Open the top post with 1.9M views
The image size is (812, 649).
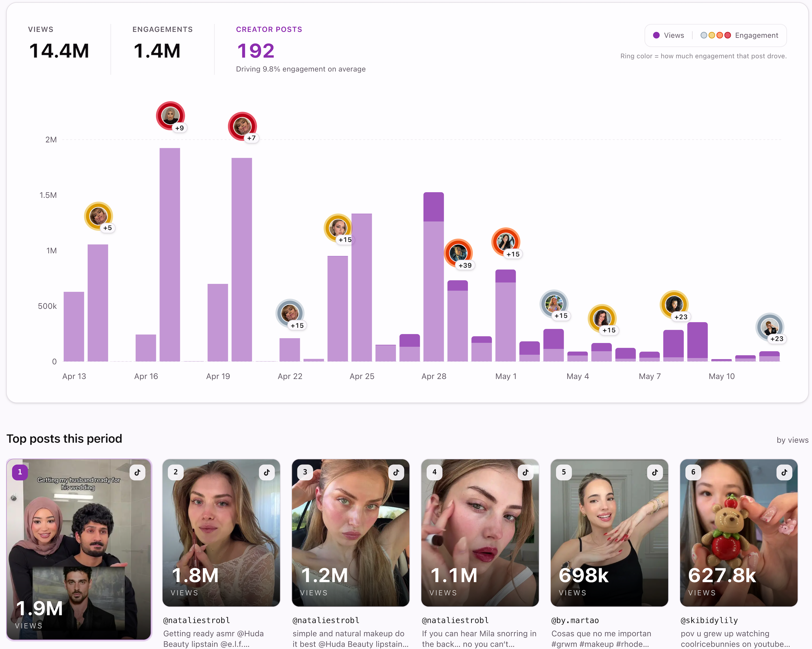pyautogui.click(x=79, y=550)
